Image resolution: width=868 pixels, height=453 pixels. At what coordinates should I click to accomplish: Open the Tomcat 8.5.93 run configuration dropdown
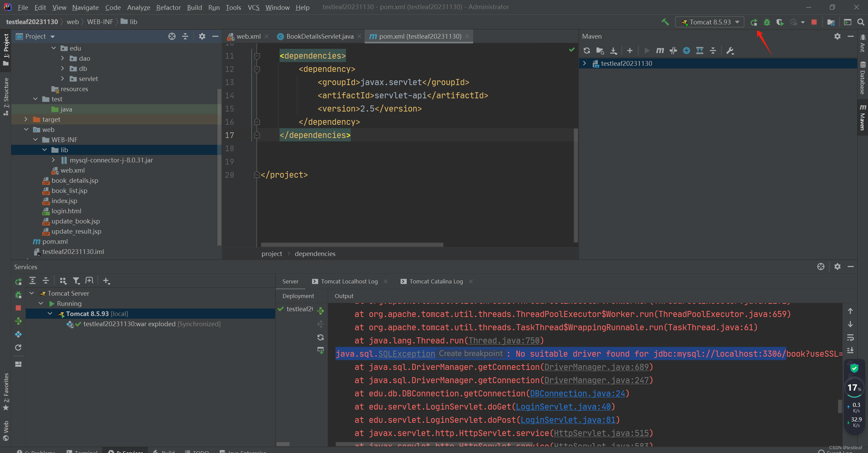tap(710, 22)
